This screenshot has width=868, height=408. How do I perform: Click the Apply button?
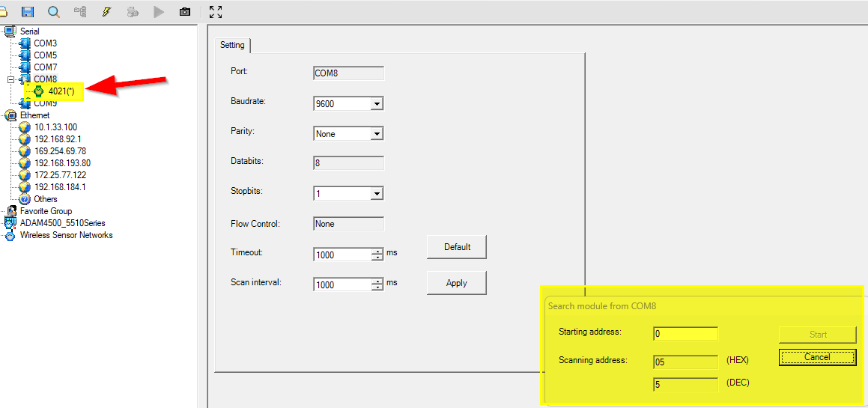click(x=457, y=282)
